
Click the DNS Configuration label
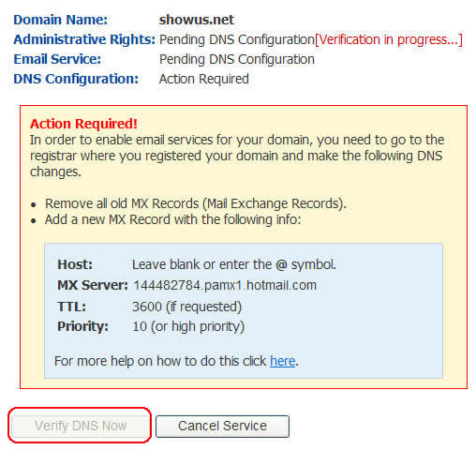[x=76, y=79]
